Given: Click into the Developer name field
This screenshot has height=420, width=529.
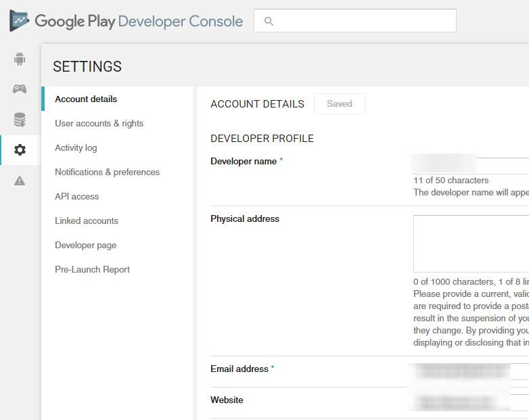Looking at the screenshot, I should [x=471, y=166].
